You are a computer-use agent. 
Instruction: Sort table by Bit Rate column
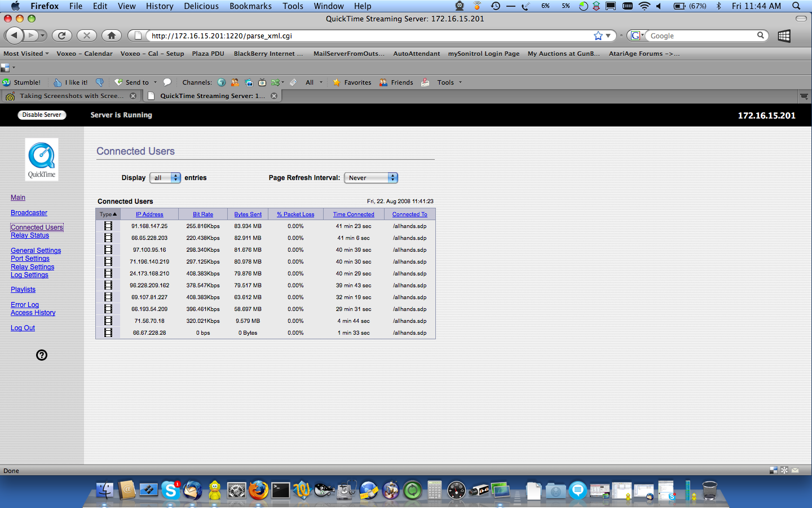click(203, 214)
